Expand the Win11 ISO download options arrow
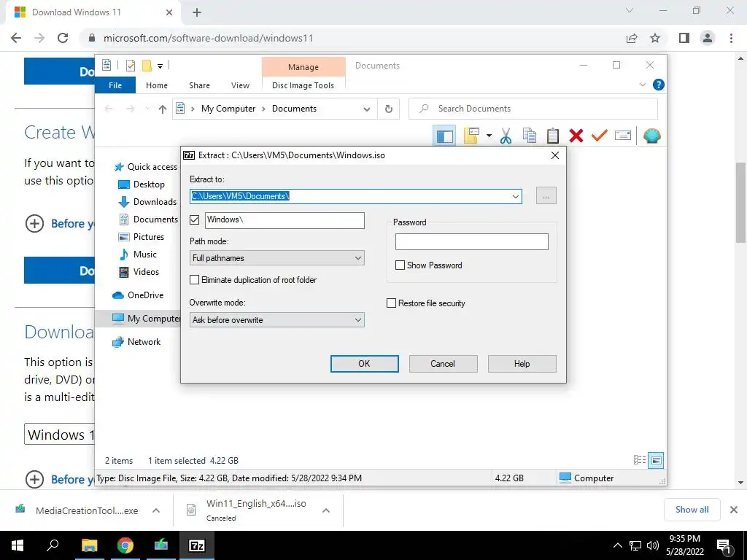 [326, 510]
